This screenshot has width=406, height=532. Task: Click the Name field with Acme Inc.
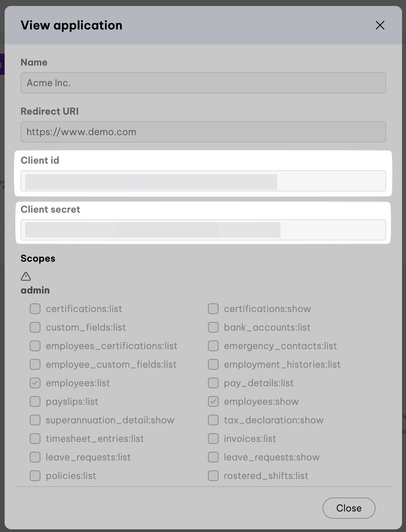pyautogui.click(x=203, y=83)
